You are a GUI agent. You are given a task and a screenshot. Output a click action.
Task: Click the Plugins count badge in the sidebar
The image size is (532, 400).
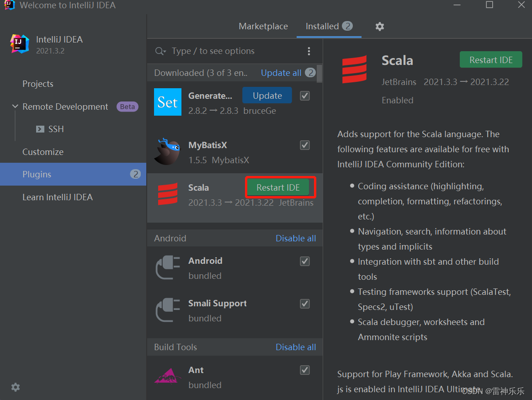tap(135, 174)
